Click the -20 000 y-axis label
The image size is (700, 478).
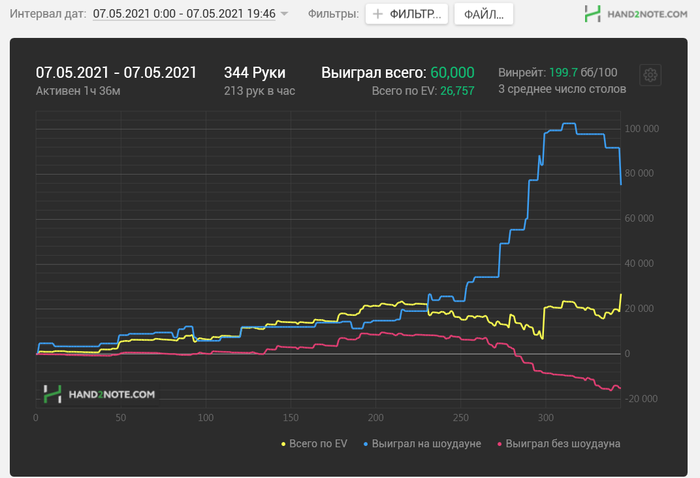(641, 399)
